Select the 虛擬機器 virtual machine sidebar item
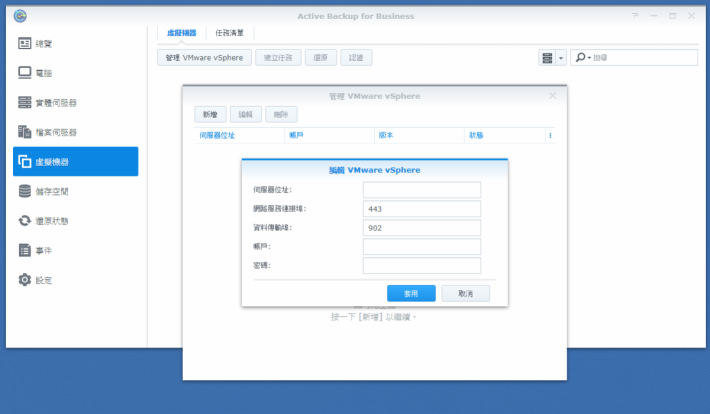The width and height of the screenshot is (710, 414). (76, 161)
